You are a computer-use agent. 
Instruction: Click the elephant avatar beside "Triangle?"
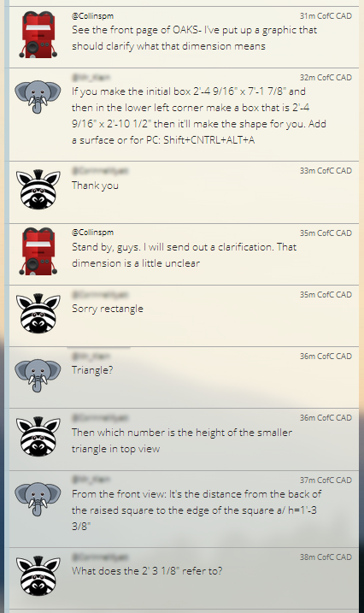(x=38, y=375)
